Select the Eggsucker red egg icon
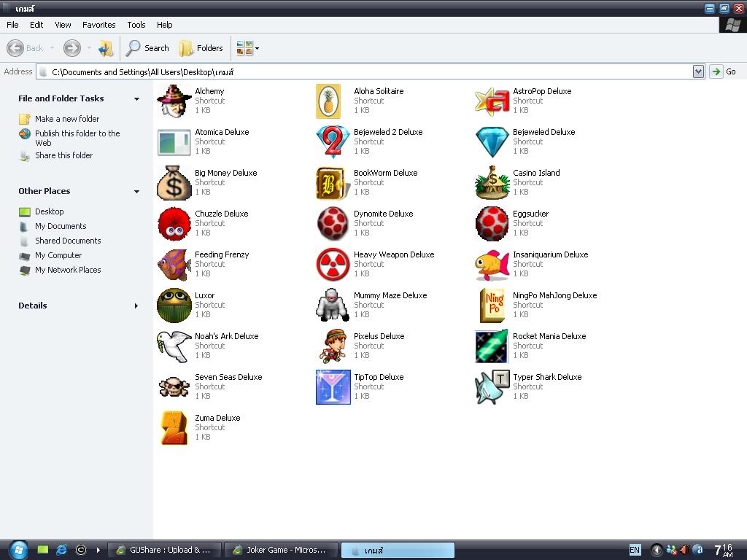The image size is (747, 560). [492, 224]
